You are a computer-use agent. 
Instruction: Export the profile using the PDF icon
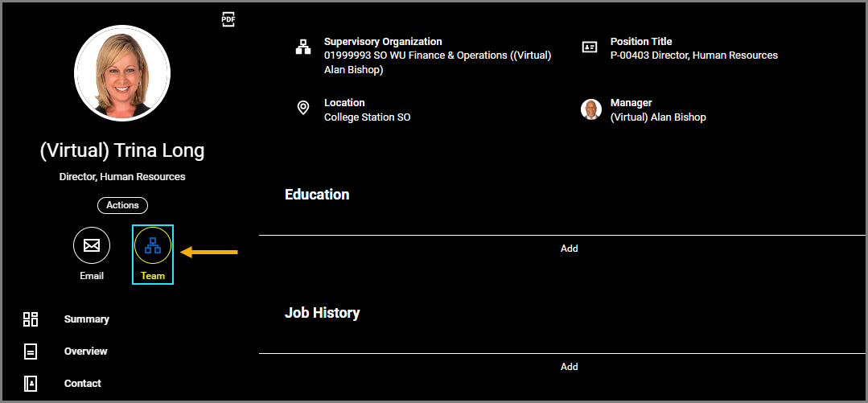[228, 19]
